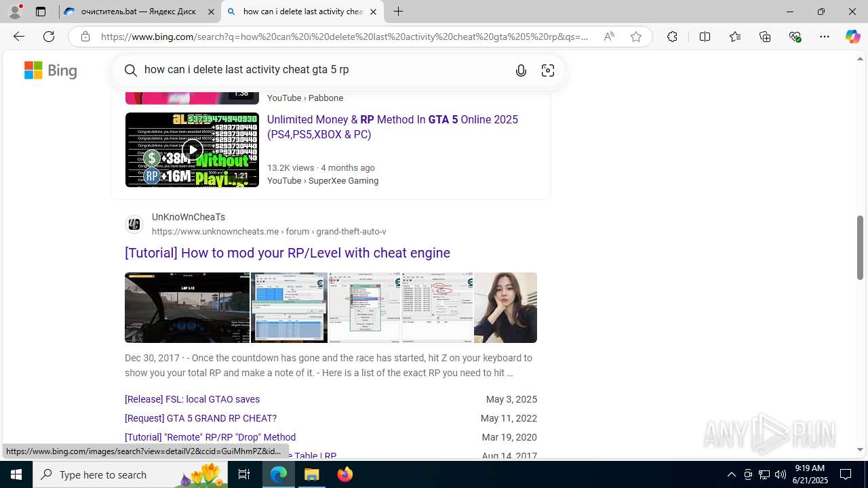Open File Explorer taskbar icon
Screen dimensions: 868x488
coord(312,474)
